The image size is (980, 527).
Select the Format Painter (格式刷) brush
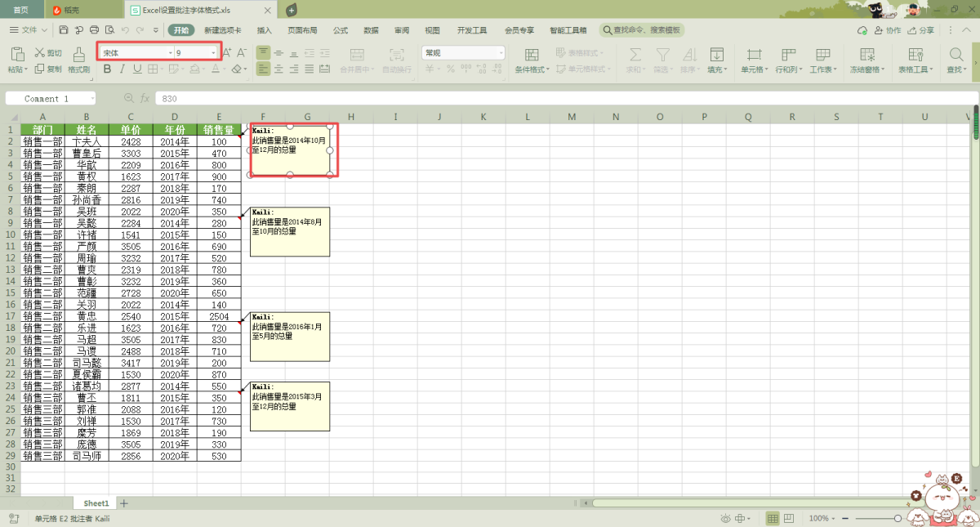78,54
